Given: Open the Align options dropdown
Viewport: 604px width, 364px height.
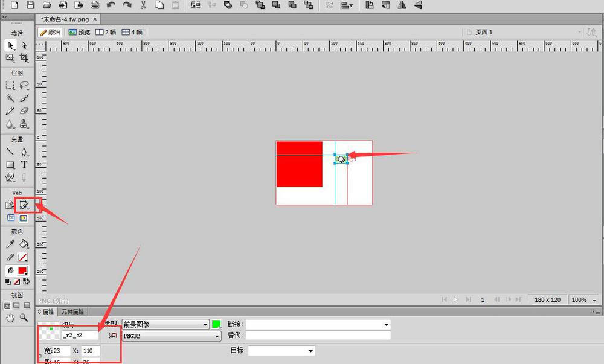Looking at the screenshot, I should pos(347,5).
